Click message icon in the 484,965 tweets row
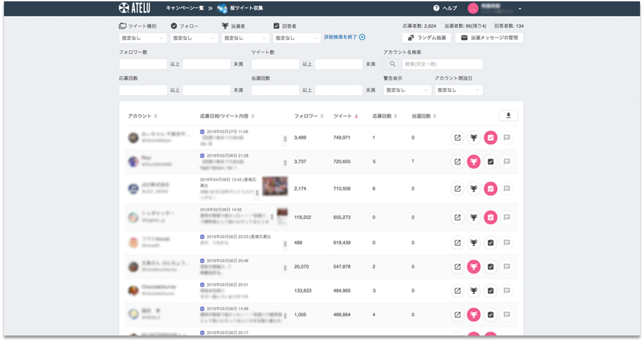Screen dimensions: 644x342 507,291
